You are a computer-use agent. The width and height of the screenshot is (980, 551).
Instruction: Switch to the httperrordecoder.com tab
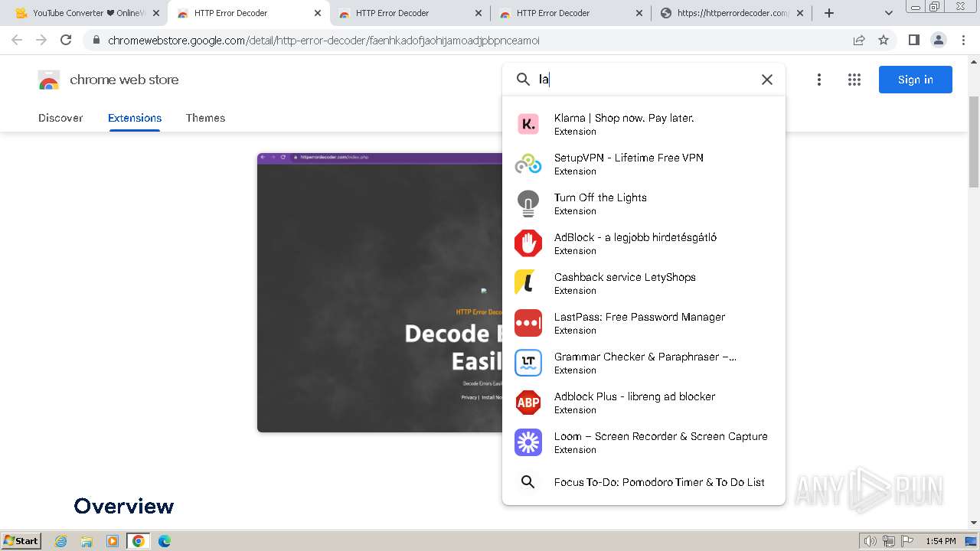733,13
